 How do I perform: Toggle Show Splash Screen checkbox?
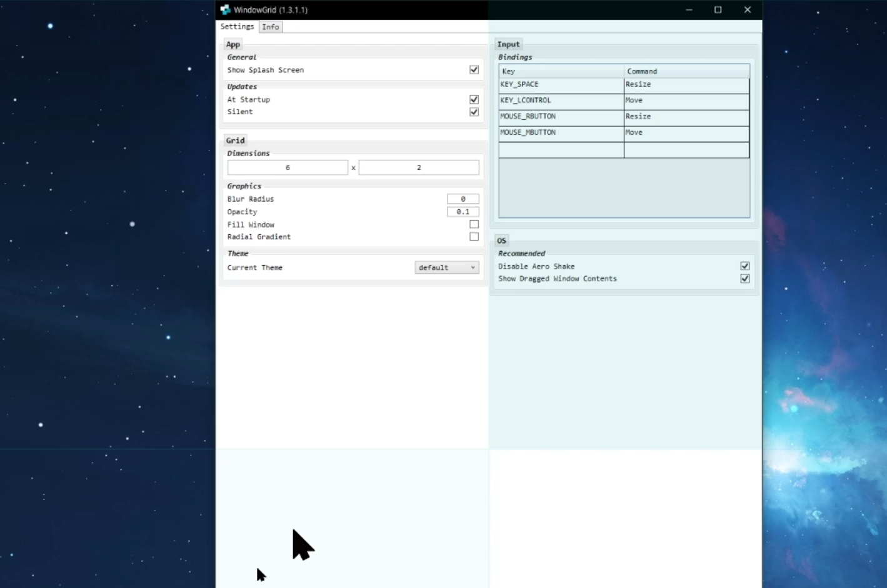[x=474, y=70]
